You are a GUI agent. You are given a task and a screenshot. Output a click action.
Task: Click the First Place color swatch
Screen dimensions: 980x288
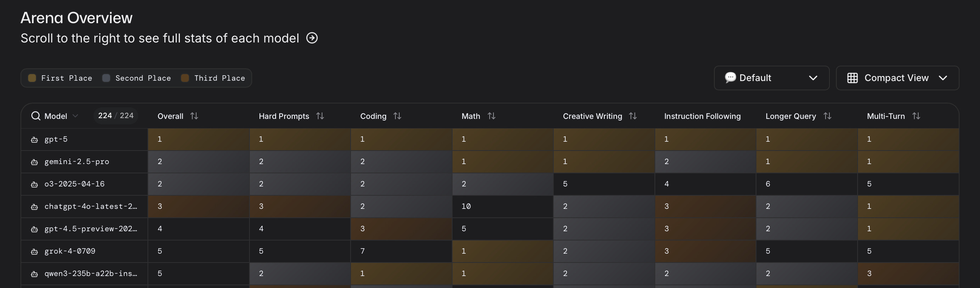click(32, 78)
